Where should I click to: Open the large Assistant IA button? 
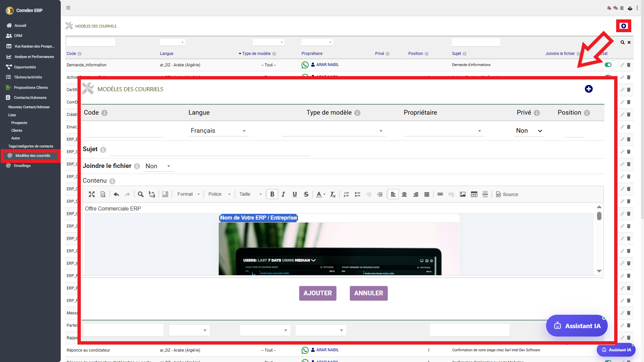(x=577, y=325)
